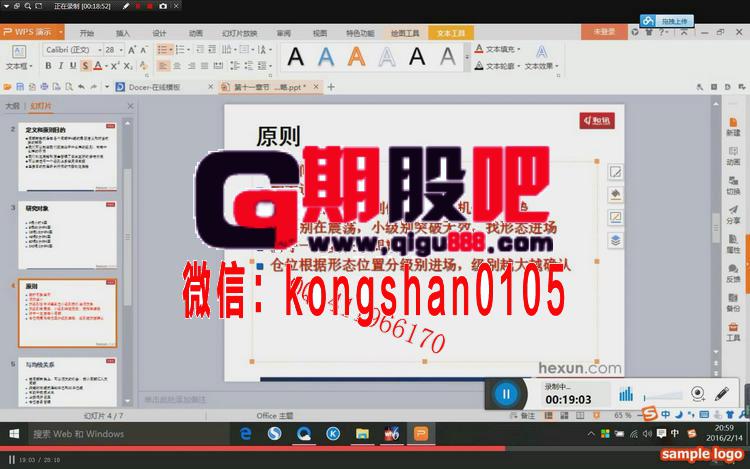Screen dimensions: 750x469
Task: Expand the WordArt style gallery
Action: (x=467, y=56)
